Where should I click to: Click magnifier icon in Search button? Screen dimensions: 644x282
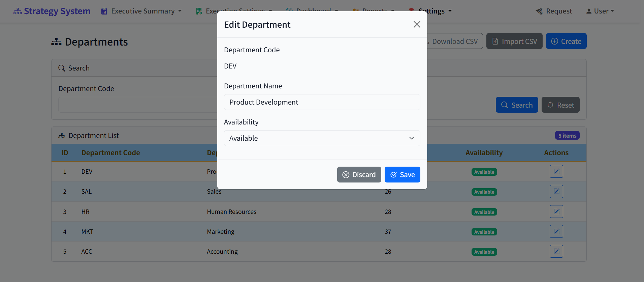point(505,105)
